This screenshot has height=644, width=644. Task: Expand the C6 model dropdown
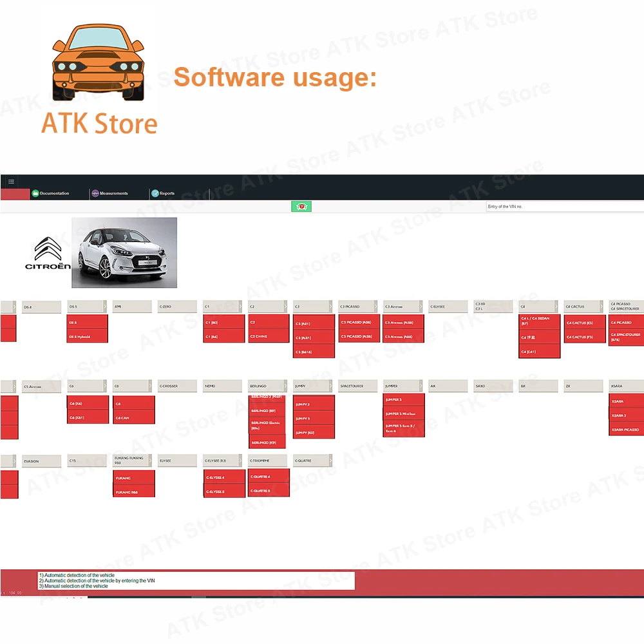(x=105, y=386)
